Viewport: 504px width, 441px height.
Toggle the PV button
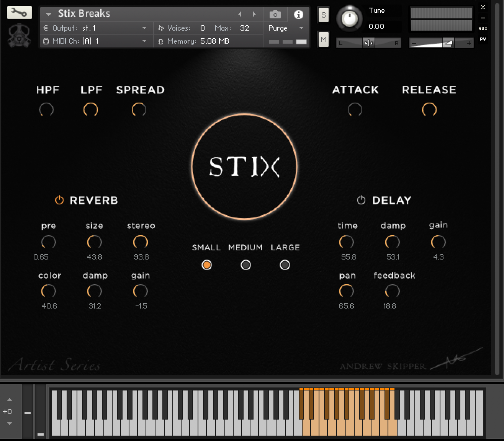[x=483, y=39]
